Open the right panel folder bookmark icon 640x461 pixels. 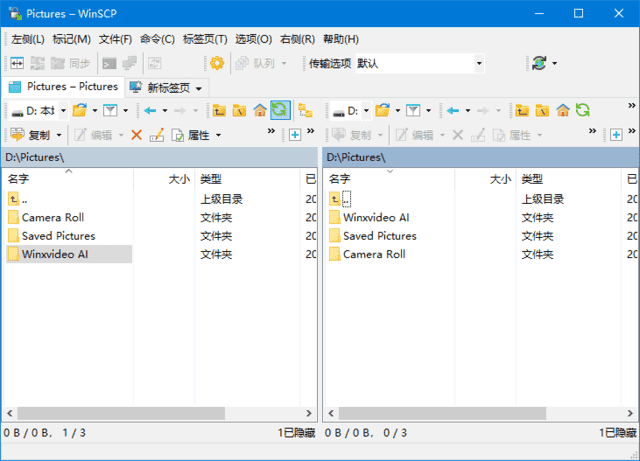click(x=382, y=111)
